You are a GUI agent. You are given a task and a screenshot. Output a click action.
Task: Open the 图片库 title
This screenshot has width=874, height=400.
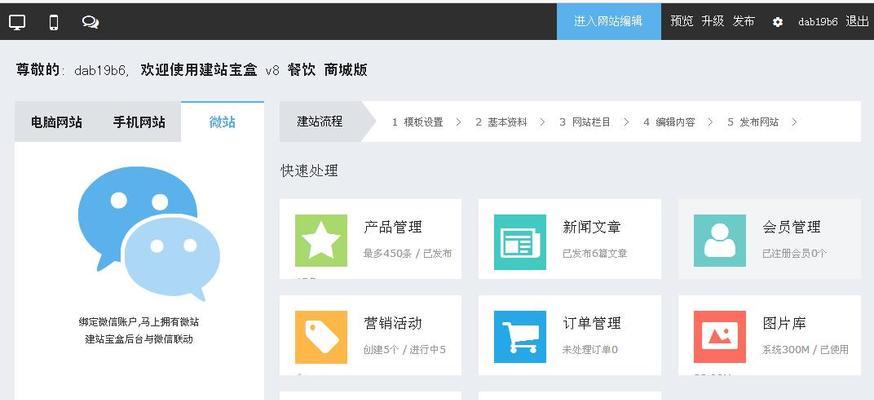pos(784,323)
